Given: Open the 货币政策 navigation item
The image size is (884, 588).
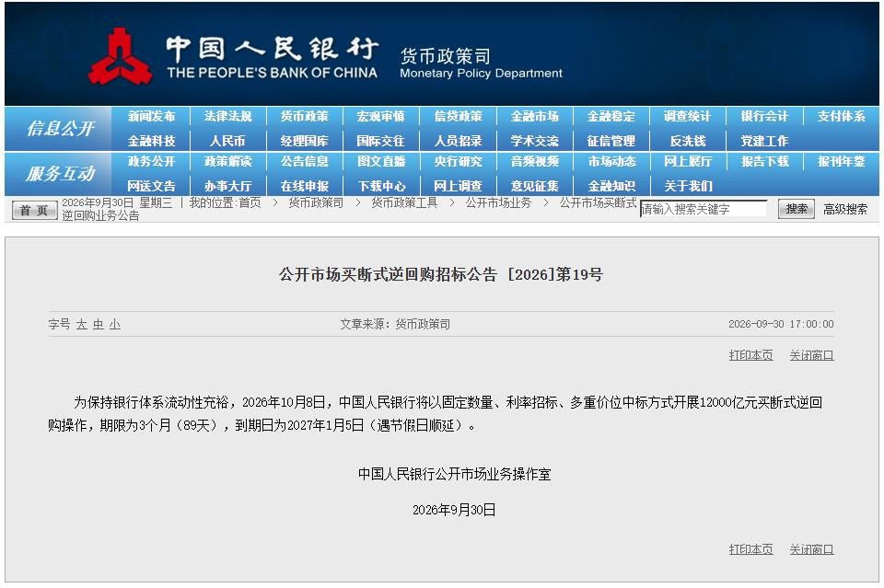Looking at the screenshot, I should pyautogui.click(x=305, y=117).
